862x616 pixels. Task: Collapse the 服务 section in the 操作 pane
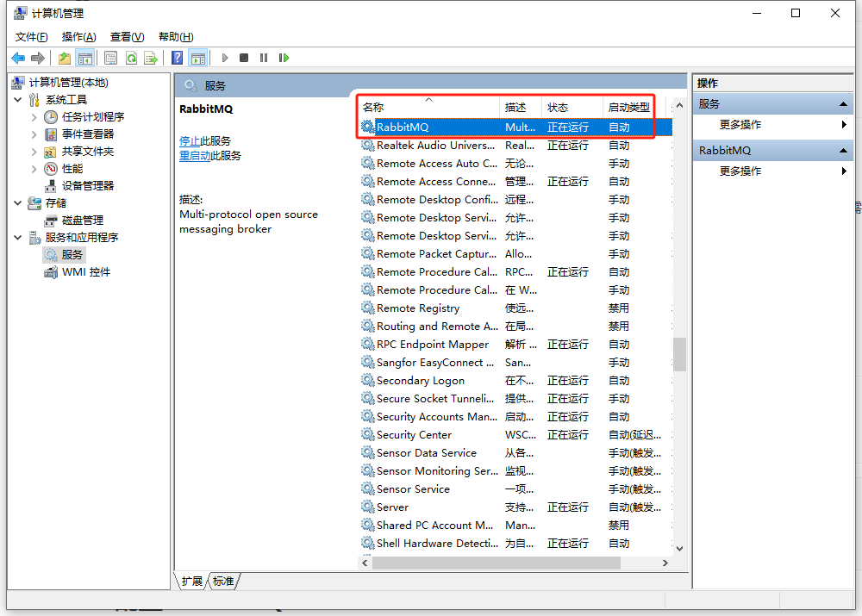point(845,104)
